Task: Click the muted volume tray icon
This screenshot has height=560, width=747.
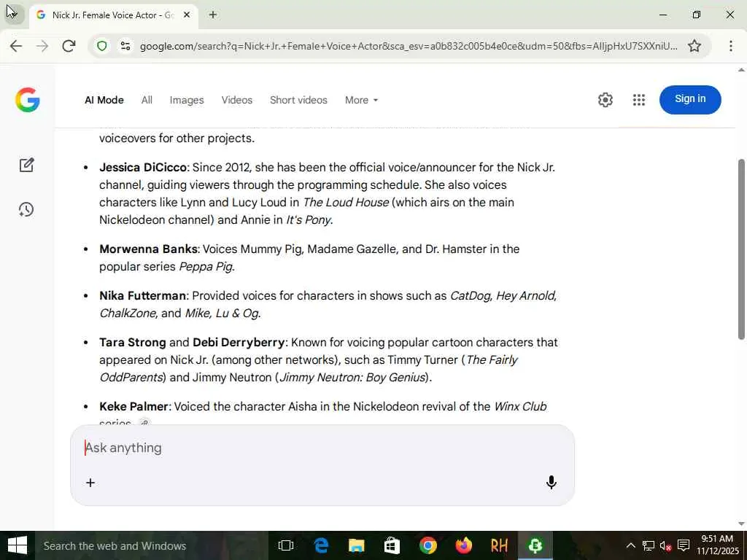Action: [x=665, y=545]
